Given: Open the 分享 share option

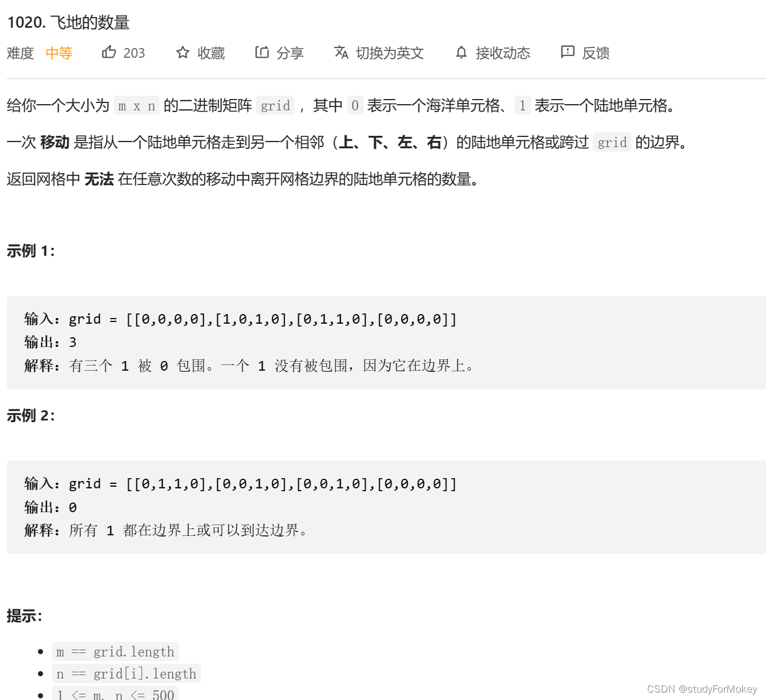Looking at the screenshot, I should 290,53.
